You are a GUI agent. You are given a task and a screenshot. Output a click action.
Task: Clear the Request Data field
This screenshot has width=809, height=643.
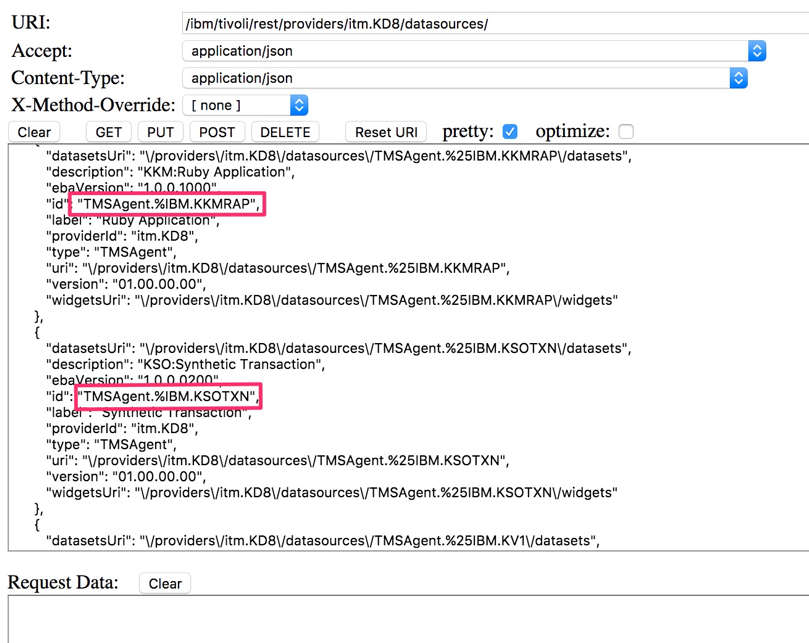click(x=165, y=583)
